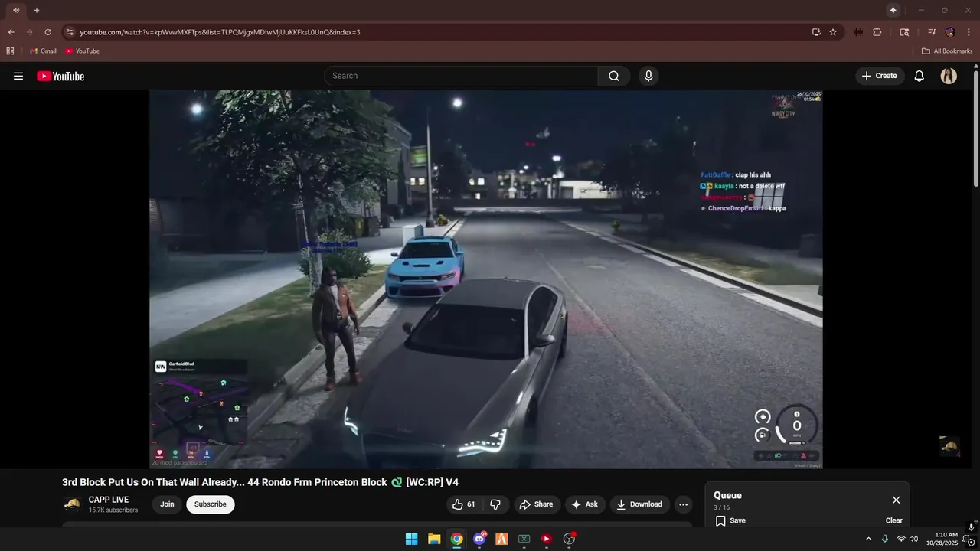Open the YouTube account avatar menu
The image size is (980, 551).
click(949, 76)
